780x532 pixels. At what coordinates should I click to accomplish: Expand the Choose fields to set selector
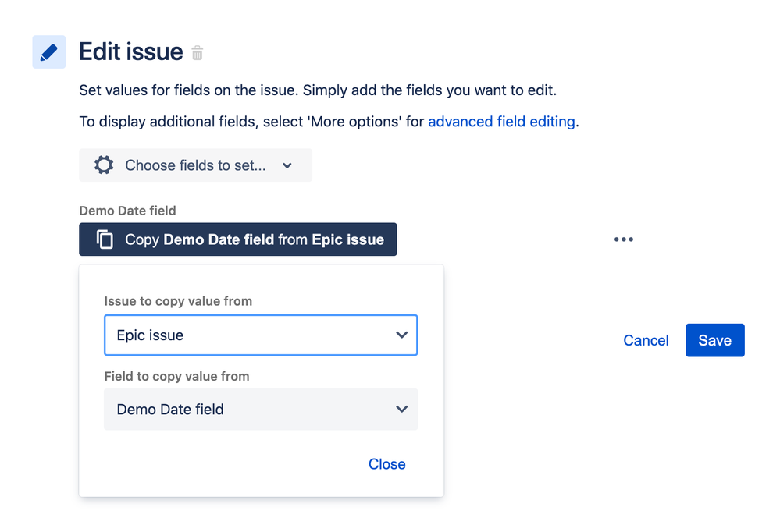(x=195, y=165)
